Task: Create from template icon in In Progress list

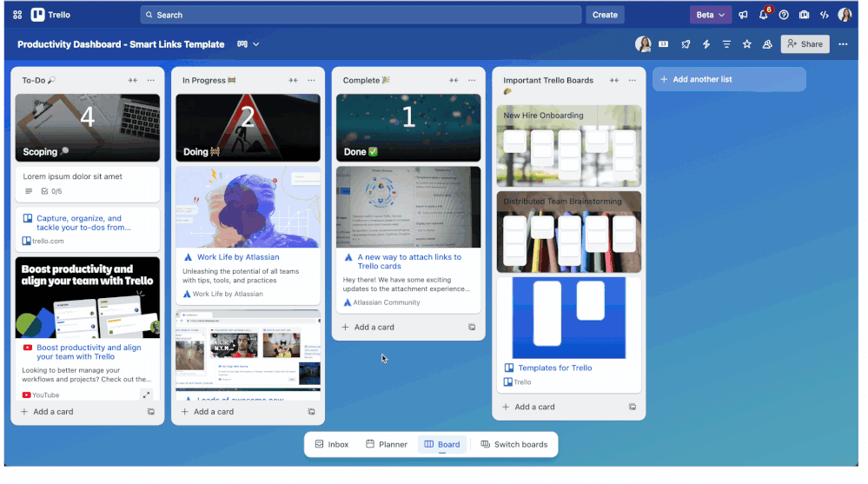Action: [x=312, y=412]
